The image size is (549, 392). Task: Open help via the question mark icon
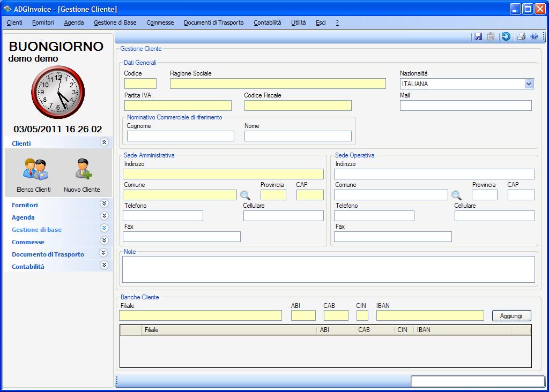coord(533,36)
